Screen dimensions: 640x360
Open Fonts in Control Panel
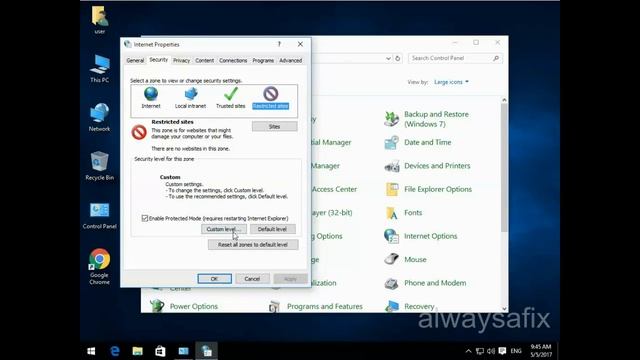[413, 213]
